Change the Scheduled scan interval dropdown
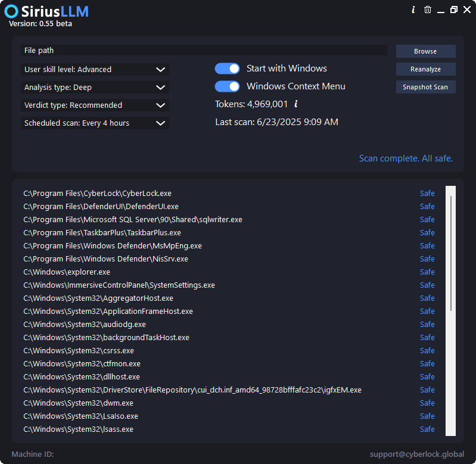This screenshot has height=464, width=476. pos(95,123)
